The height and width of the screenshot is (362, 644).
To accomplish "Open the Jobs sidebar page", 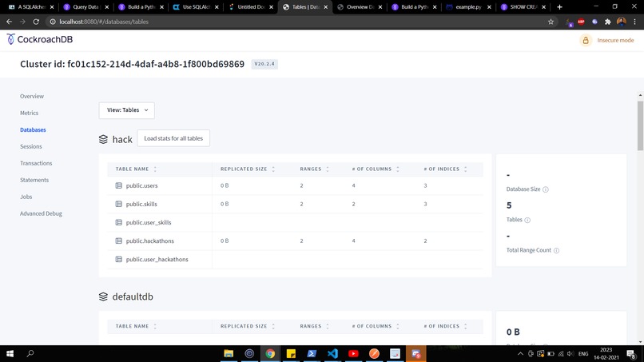I will click(26, 197).
